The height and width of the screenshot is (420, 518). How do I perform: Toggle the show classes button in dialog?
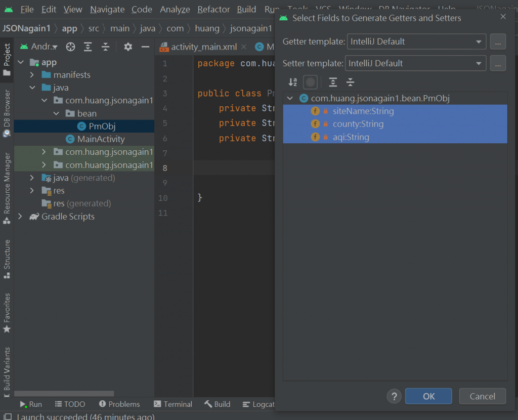tap(310, 82)
